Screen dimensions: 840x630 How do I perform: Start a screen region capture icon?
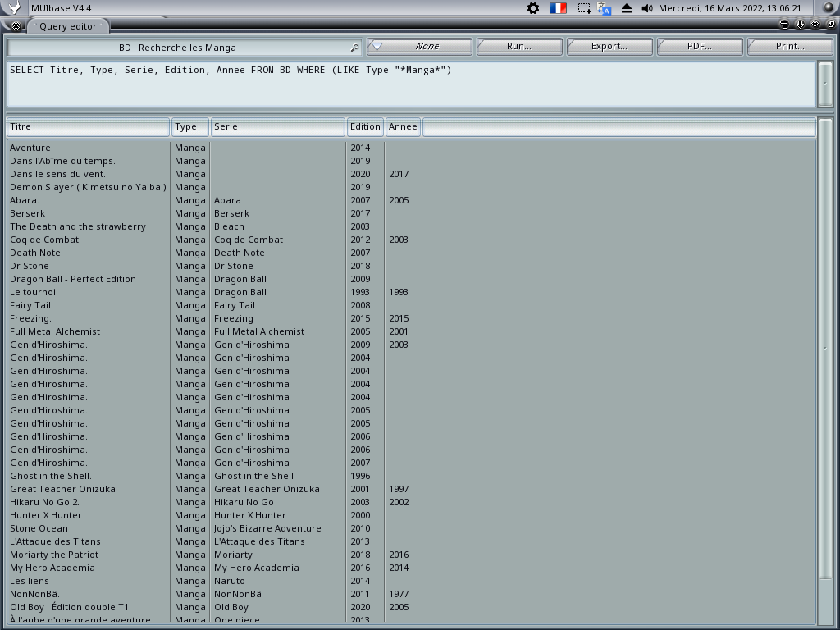pyautogui.click(x=584, y=8)
